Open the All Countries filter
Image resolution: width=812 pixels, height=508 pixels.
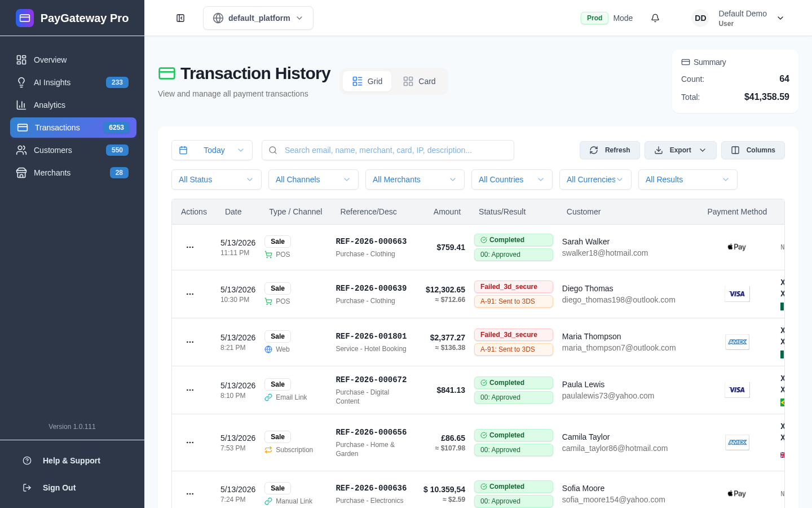point(512,179)
